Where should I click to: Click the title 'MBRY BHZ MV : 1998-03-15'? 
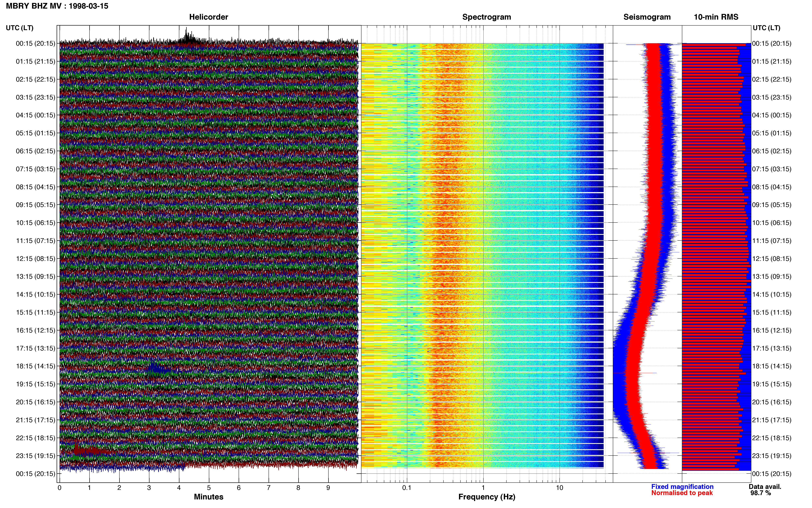tap(57, 6)
